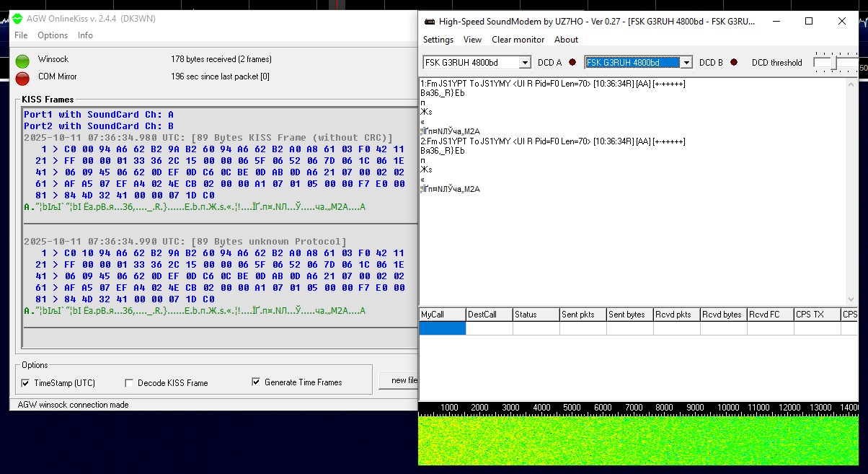Click the green Winsock status indicator
This screenshot has height=474, width=868.
[22, 61]
